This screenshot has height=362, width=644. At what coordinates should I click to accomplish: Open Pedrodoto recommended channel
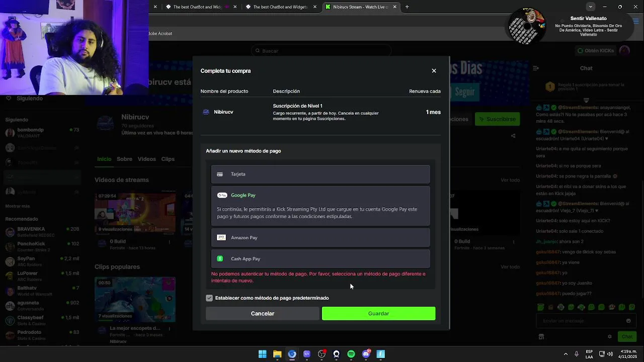point(43,335)
